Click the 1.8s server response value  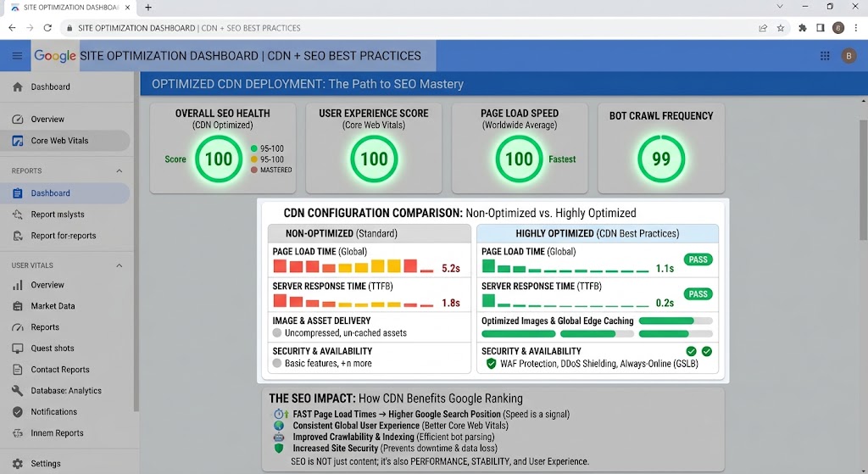tap(451, 303)
